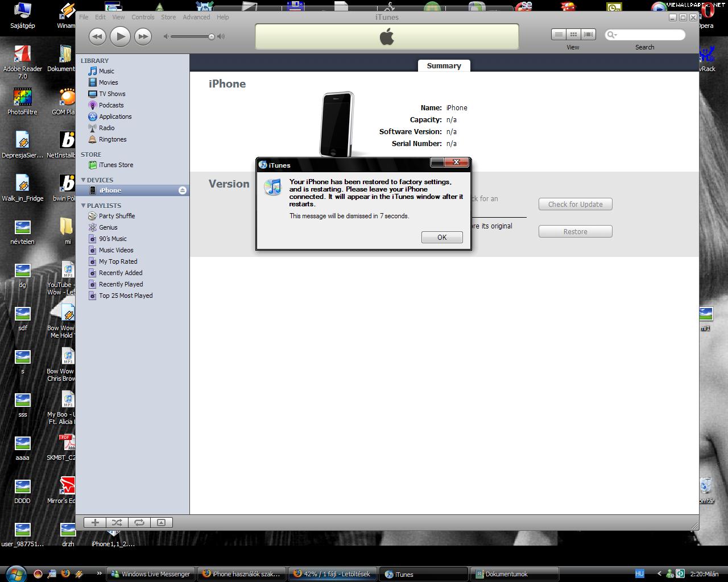Image resolution: width=728 pixels, height=582 pixels.
Task: Open the Store menu
Action: [x=168, y=17]
